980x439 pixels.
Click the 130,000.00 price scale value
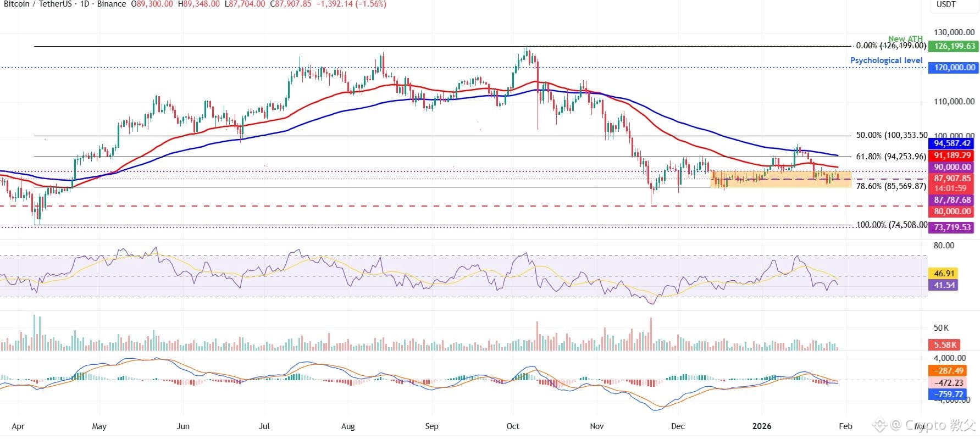coord(954,32)
